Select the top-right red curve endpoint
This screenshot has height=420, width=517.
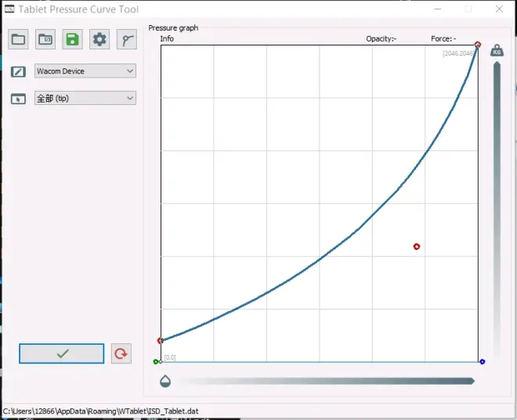(478, 45)
